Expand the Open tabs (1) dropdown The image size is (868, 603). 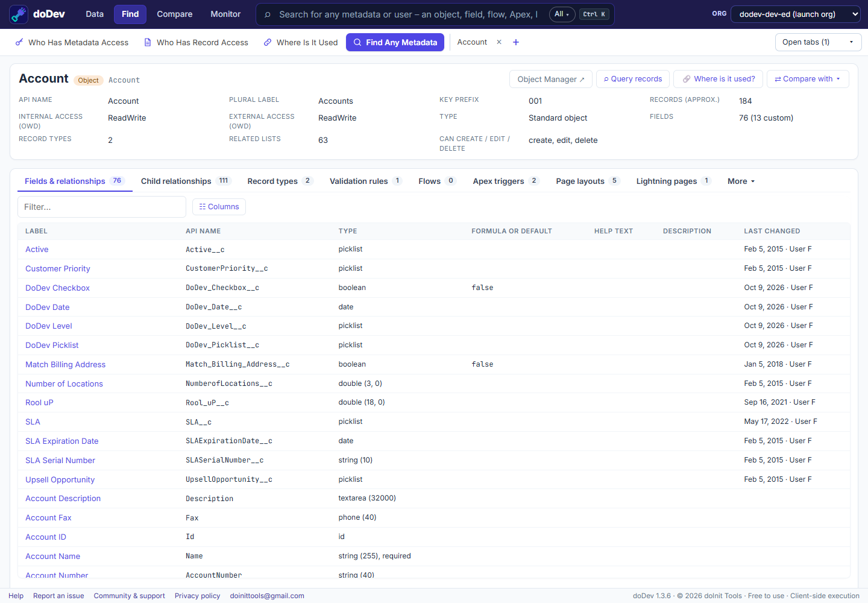pos(818,42)
